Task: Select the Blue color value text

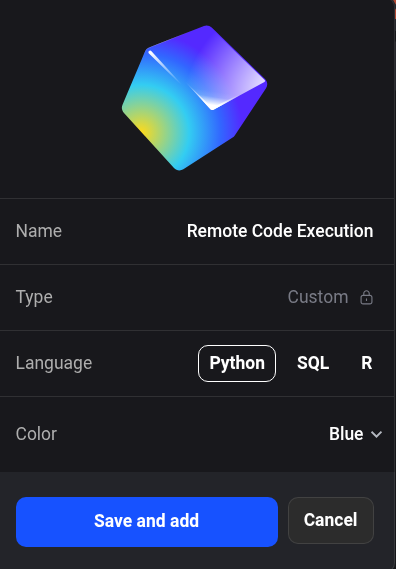Action: pyautogui.click(x=346, y=434)
